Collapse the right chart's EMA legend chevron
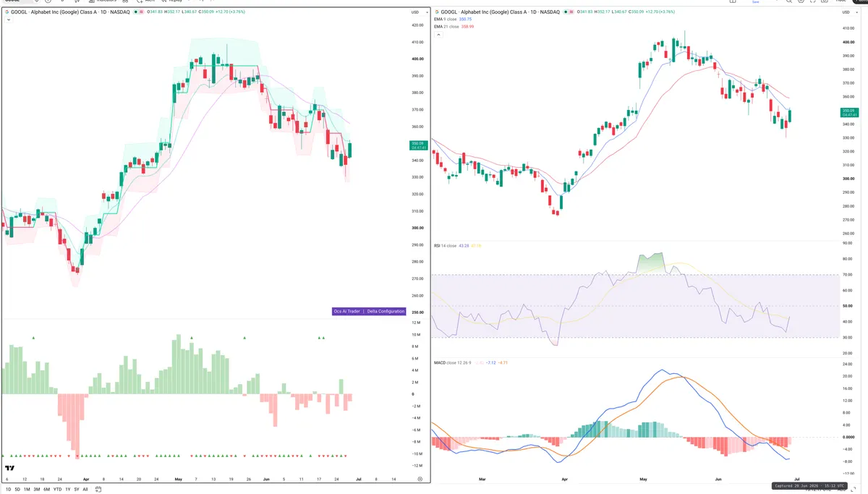The width and height of the screenshot is (868, 494). coord(438,35)
